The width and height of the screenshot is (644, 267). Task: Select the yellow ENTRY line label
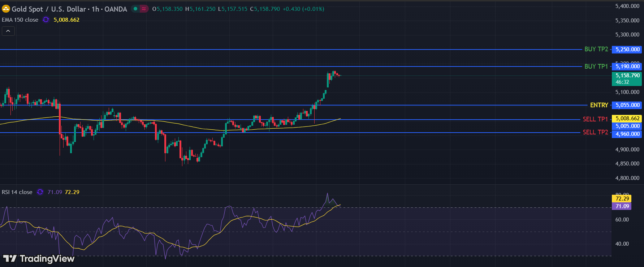(599, 105)
